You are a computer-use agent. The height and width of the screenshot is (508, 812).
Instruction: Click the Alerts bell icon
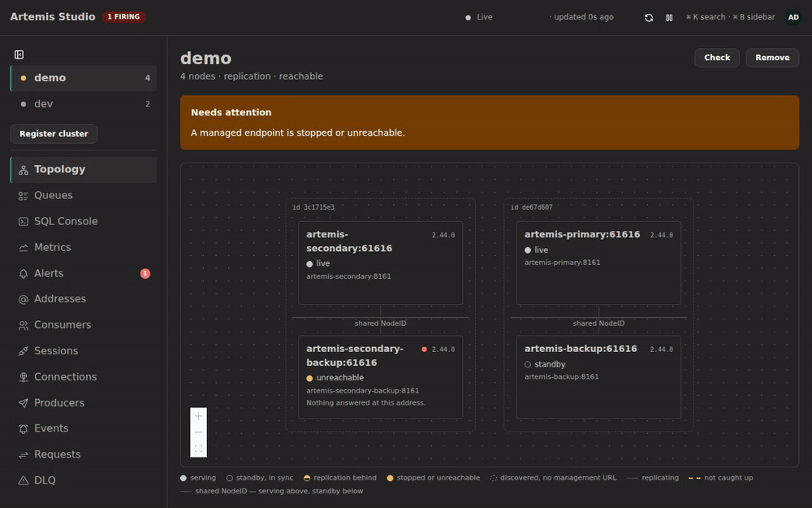coord(24,274)
